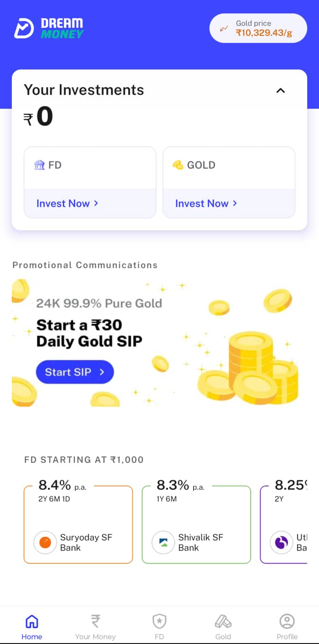The width and height of the screenshot is (319, 644).
Task: Open the 8.4% Suryoday SF Bank FD card
Action: click(78, 523)
